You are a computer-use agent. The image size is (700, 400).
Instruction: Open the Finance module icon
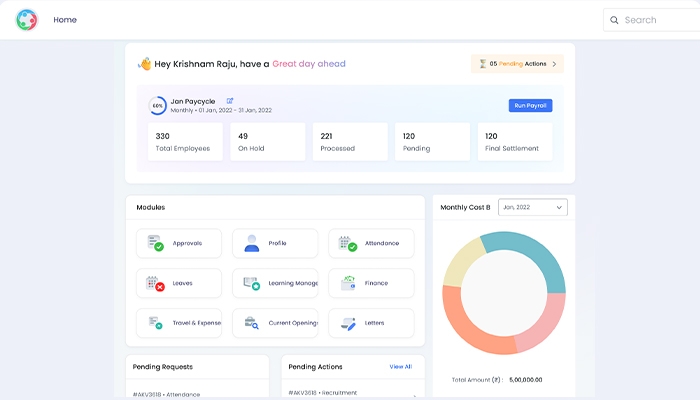click(347, 283)
